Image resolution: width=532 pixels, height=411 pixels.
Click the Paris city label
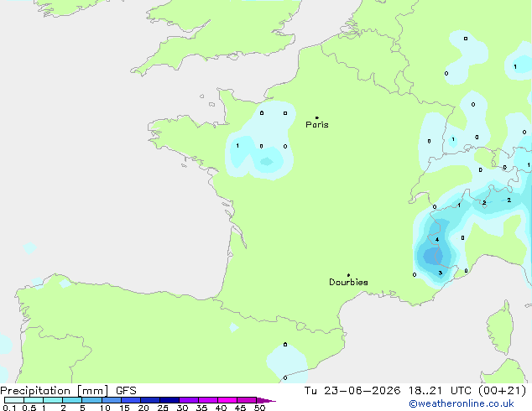point(317,125)
